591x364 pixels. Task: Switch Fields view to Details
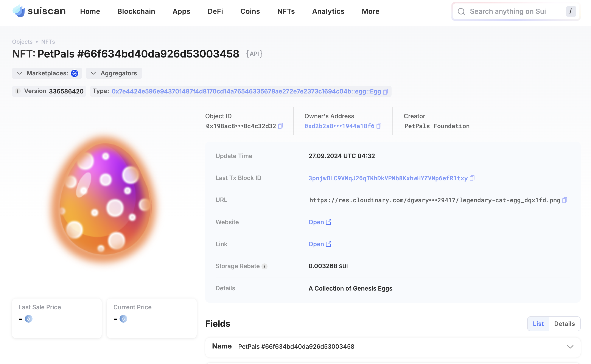564,324
